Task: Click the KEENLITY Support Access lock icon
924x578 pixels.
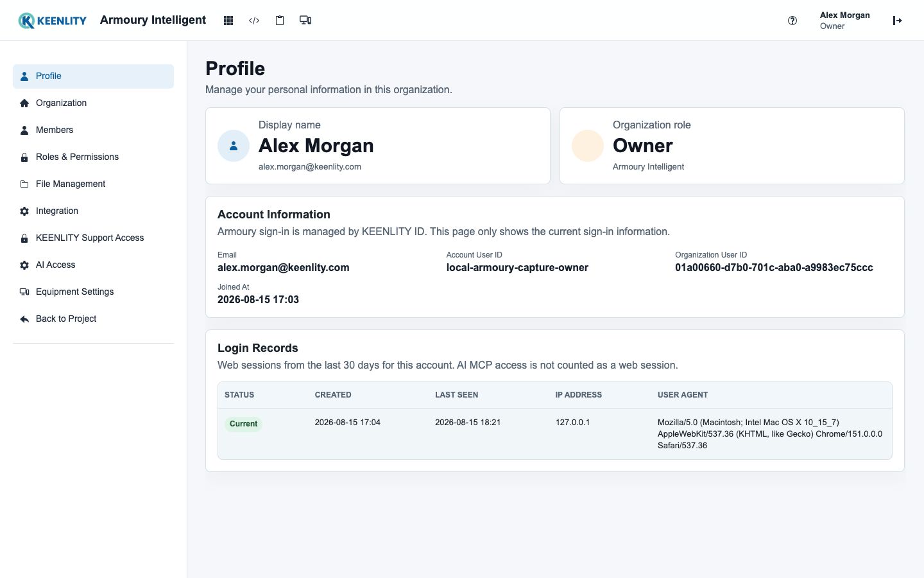Action: point(24,238)
